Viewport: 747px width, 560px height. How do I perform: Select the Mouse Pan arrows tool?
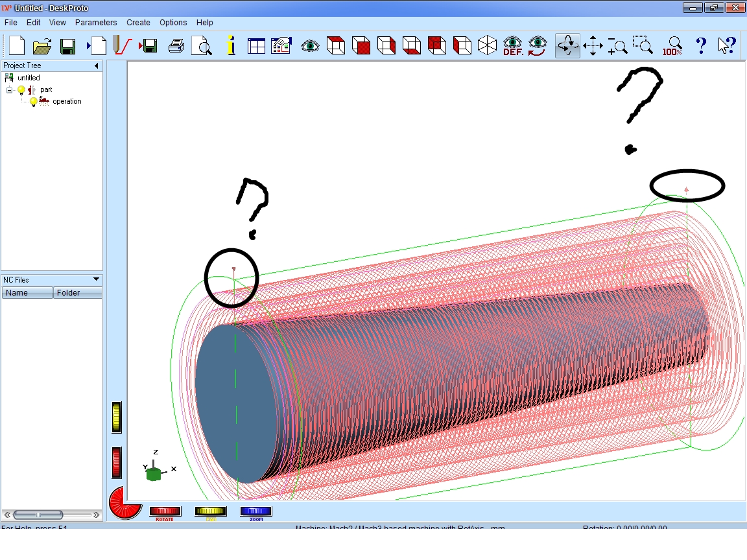coord(593,46)
